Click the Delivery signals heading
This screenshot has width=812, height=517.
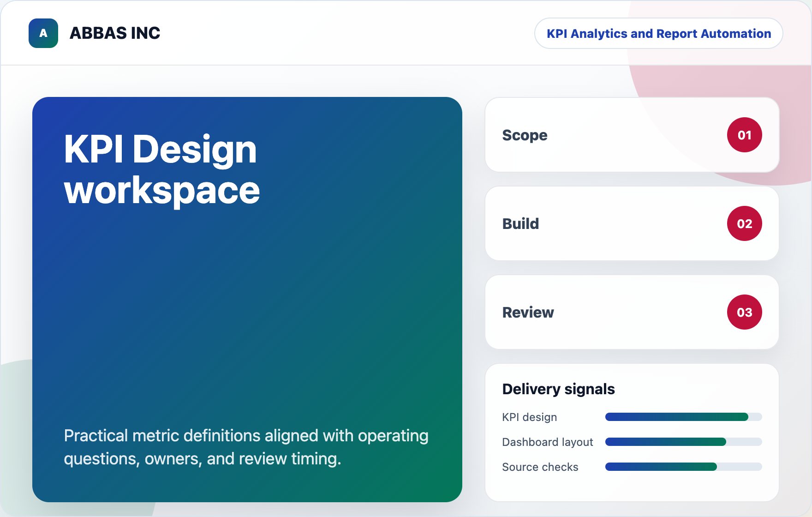point(558,389)
